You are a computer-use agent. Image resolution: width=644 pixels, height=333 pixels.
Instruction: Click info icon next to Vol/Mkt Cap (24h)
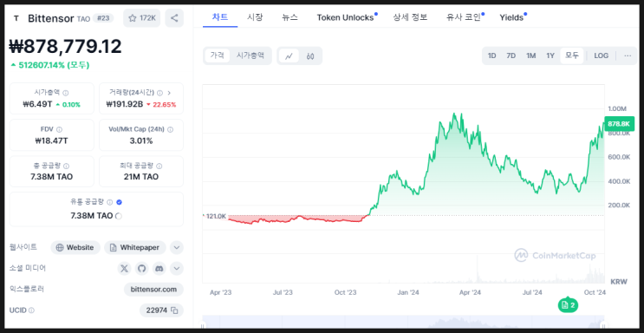click(x=171, y=129)
